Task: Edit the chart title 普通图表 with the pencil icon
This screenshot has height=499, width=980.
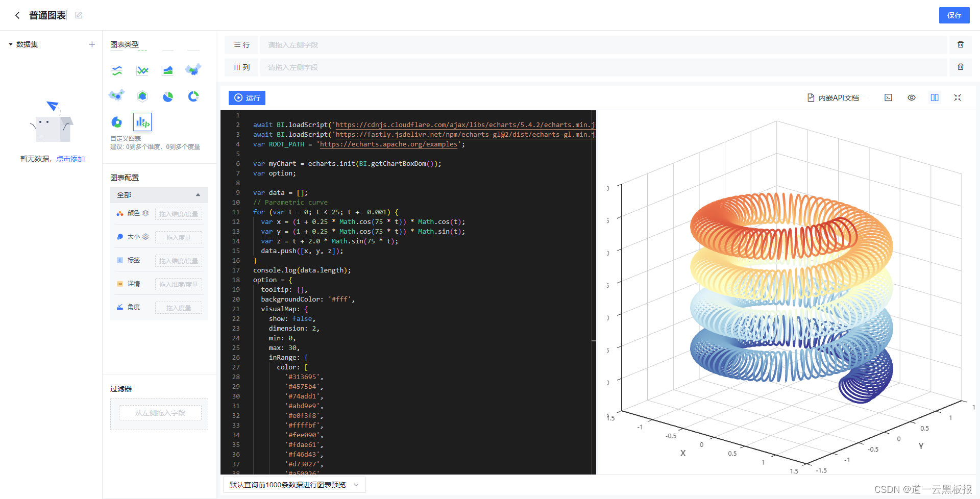Action: click(x=79, y=15)
